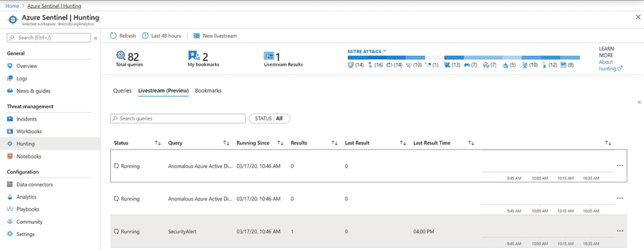The image size is (644, 250).
Task: Open the Last 48 hours time picker
Action: (x=162, y=36)
